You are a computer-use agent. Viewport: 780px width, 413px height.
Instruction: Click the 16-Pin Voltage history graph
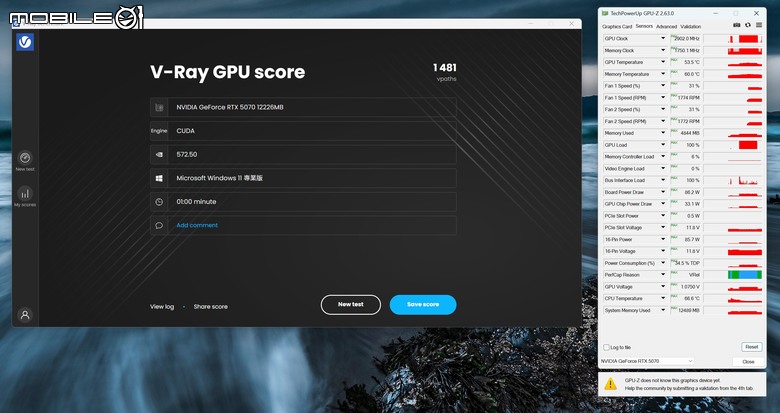(732, 251)
